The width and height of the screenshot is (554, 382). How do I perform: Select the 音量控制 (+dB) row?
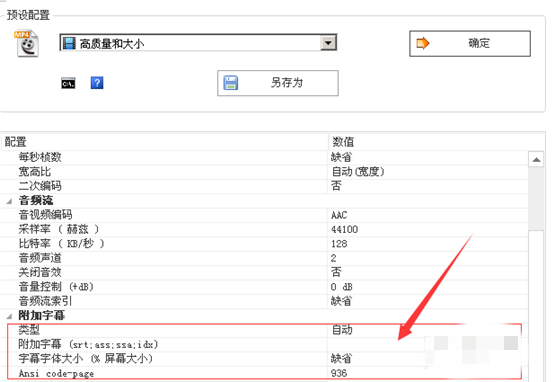(x=264, y=287)
